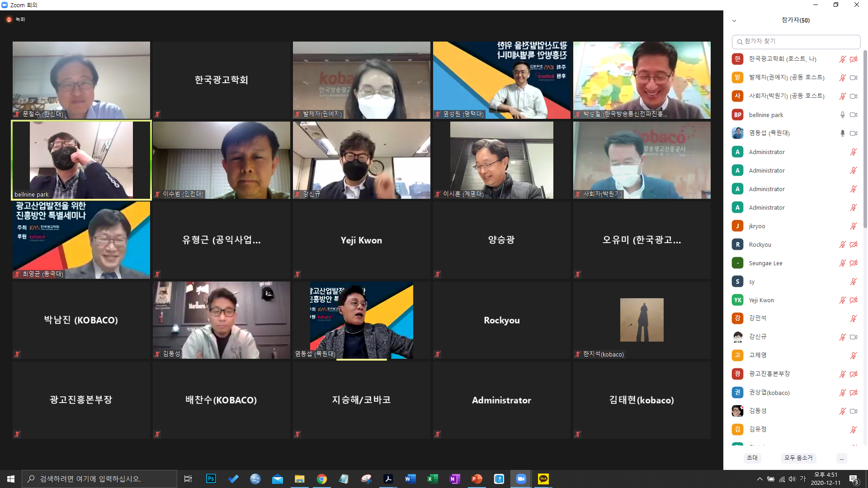Select bellnine park's active speaker video tile
The width and height of the screenshot is (868, 488).
point(81,160)
